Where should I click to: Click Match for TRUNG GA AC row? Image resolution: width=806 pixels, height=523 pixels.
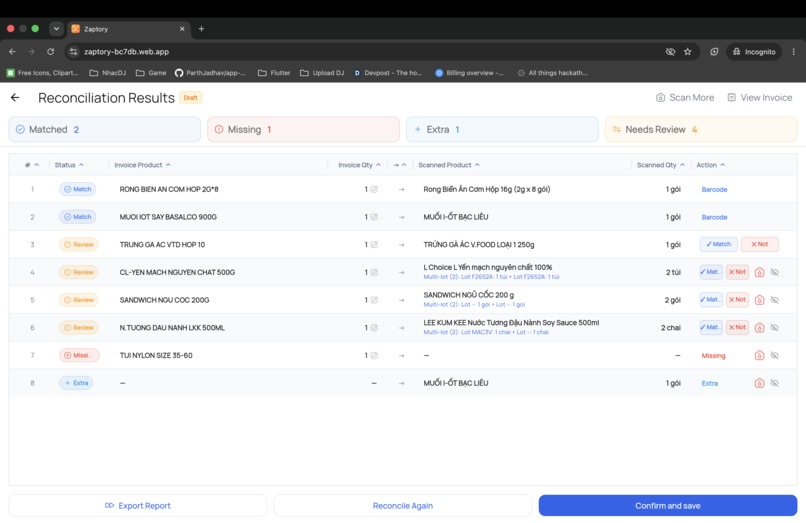(719, 244)
